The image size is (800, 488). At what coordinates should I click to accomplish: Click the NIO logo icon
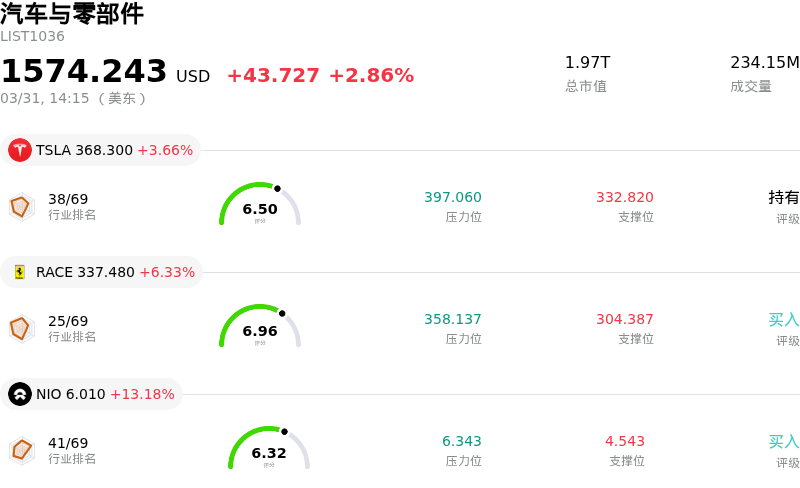point(20,394)
